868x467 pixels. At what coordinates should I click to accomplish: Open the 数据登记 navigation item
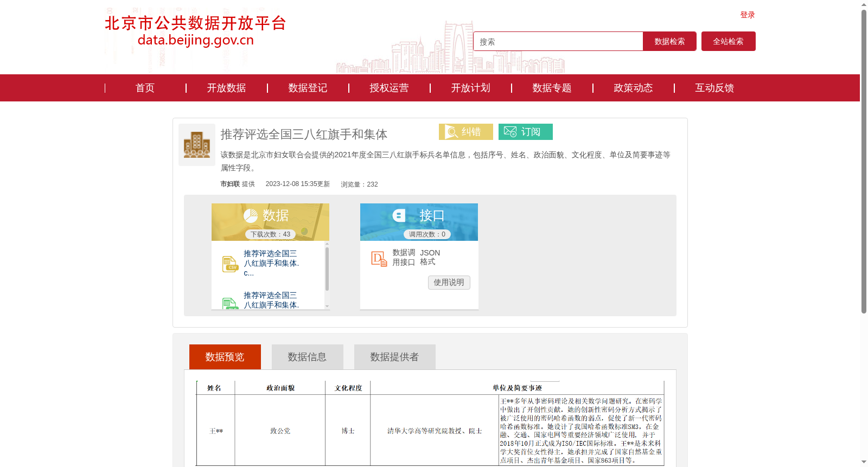point(308,88)
